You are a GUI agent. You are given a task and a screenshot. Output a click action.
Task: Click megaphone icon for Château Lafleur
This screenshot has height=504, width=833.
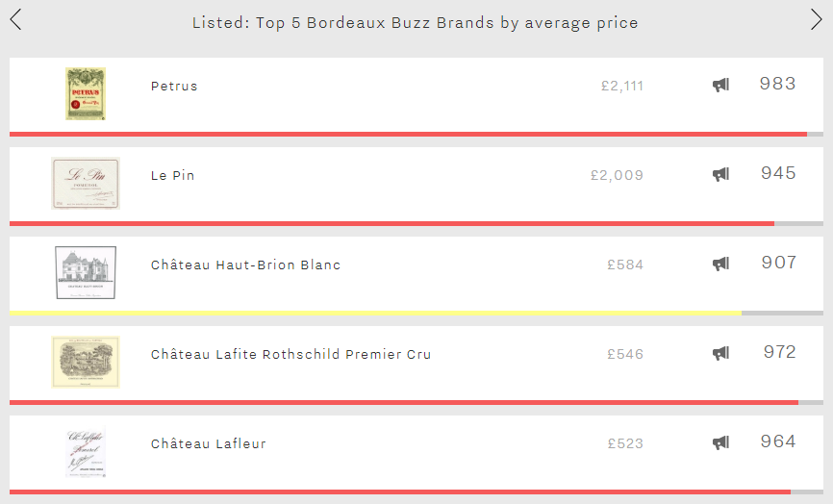[720, 442]
